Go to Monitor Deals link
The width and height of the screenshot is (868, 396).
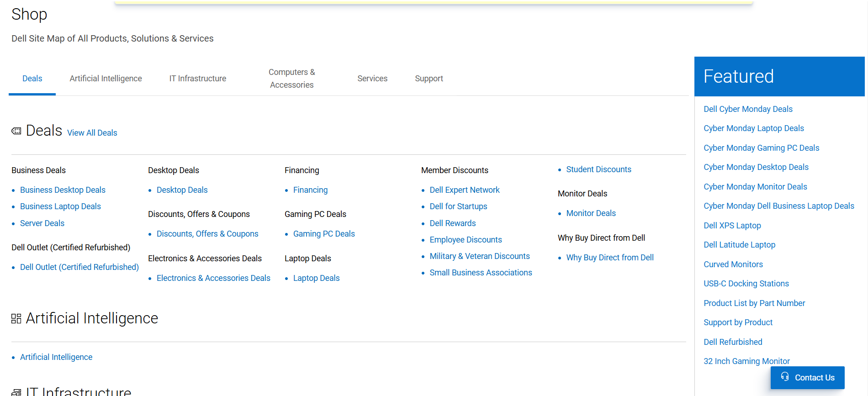[x=591, y=213]
